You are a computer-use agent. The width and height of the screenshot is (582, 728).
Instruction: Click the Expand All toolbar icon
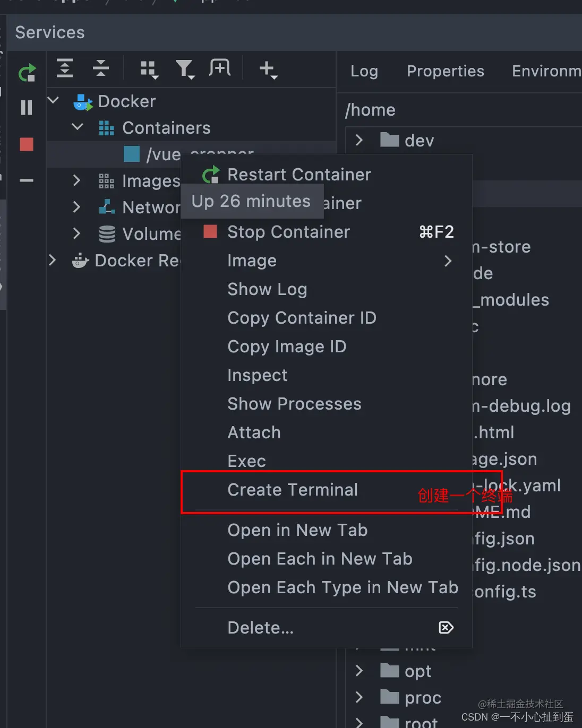65,68
